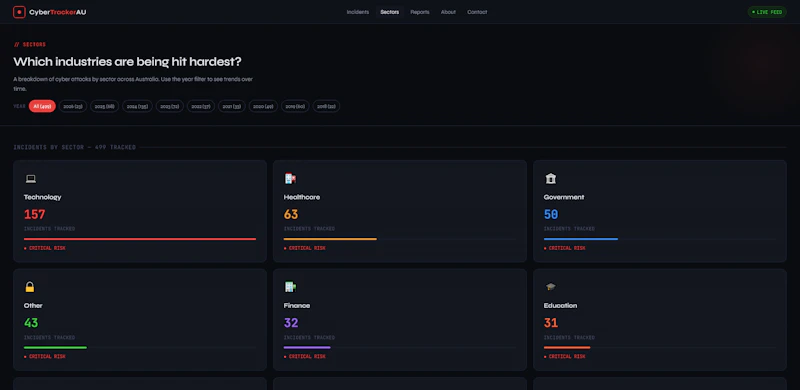Filter by year 2026
800x390 pixels.
tap(73, 106)
